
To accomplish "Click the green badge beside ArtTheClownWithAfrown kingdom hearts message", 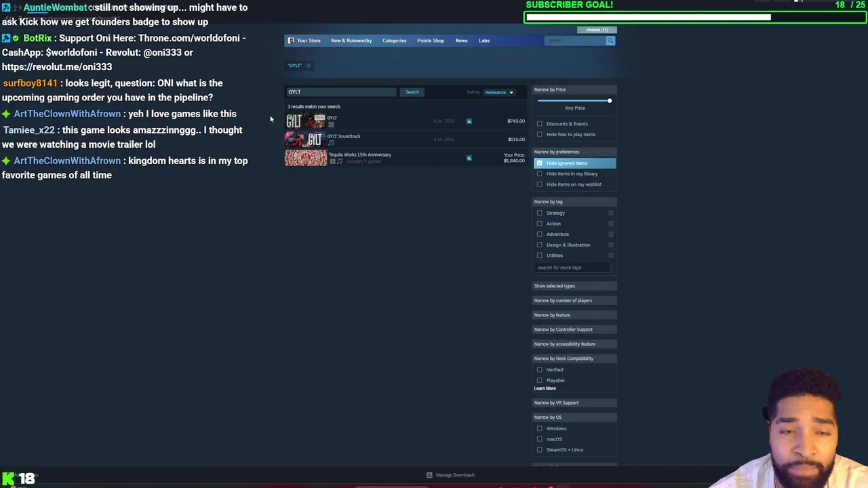I will (x=7, y=161).
